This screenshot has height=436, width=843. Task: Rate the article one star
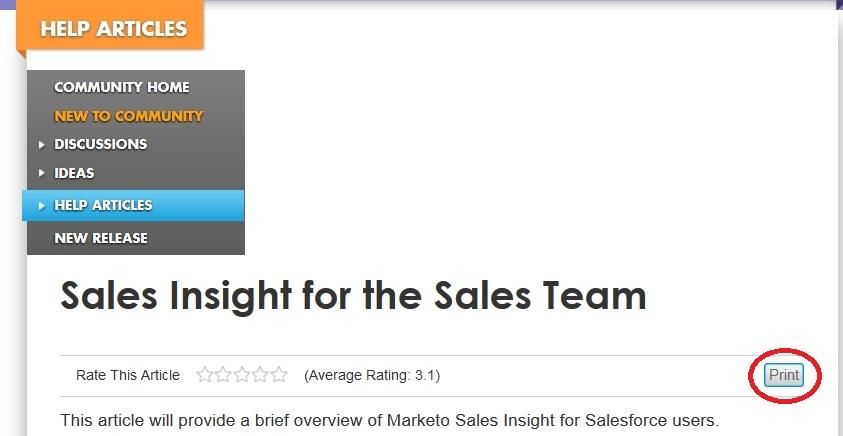[205, 375]
